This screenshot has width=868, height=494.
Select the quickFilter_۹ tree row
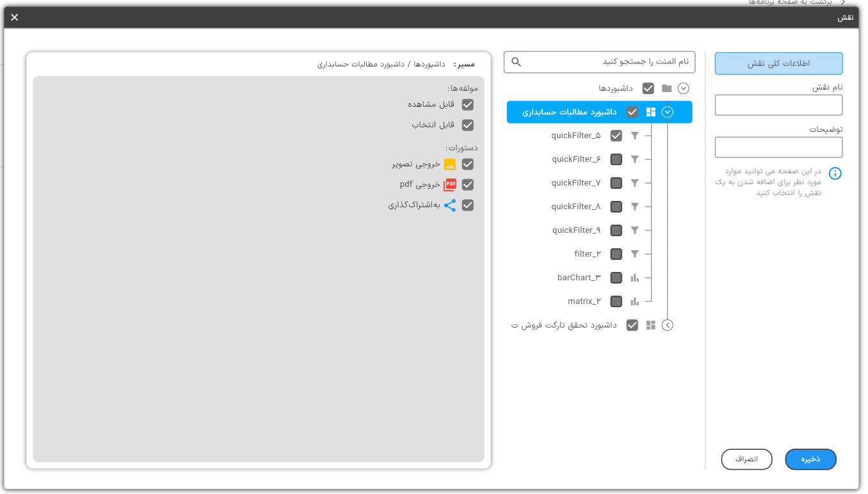[x=576, y=230]
